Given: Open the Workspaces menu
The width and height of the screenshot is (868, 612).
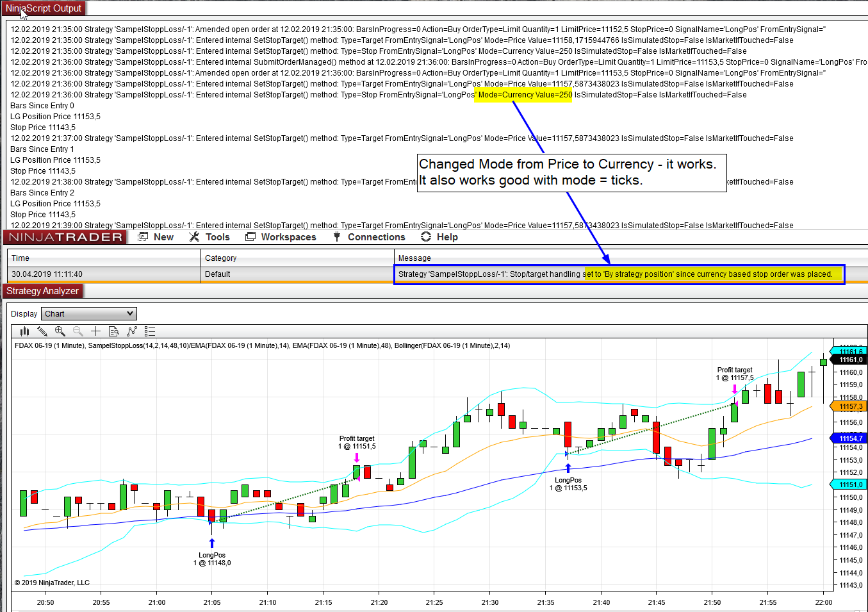Looking at the screenshot, I should [289, 237].
